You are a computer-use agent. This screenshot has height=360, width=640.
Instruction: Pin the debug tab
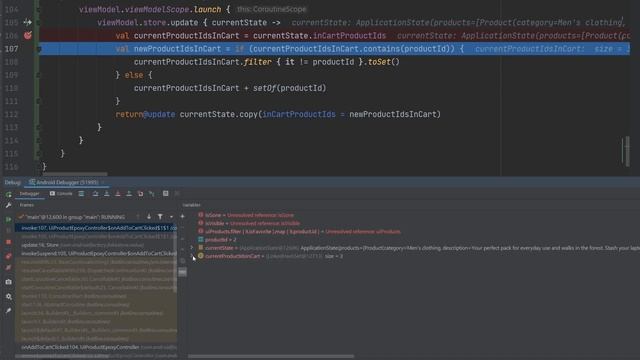9,311
